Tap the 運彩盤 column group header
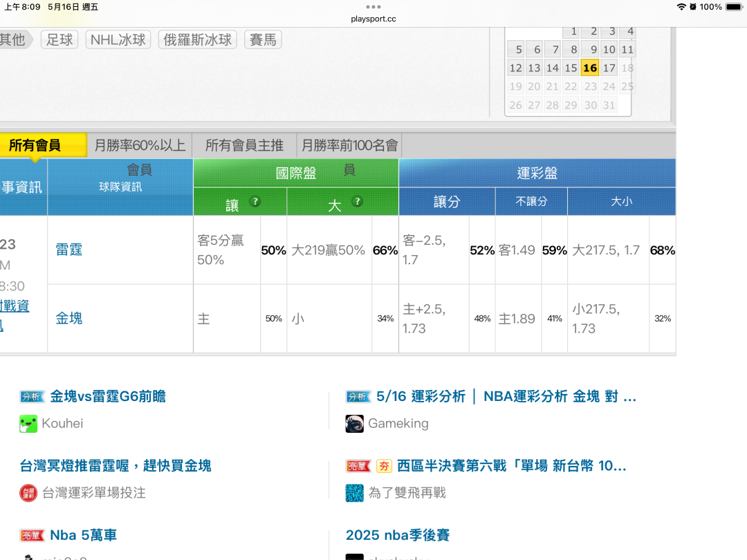Viewport: 747px width, 560px height. pyautogui.click(x=537, y=173)
